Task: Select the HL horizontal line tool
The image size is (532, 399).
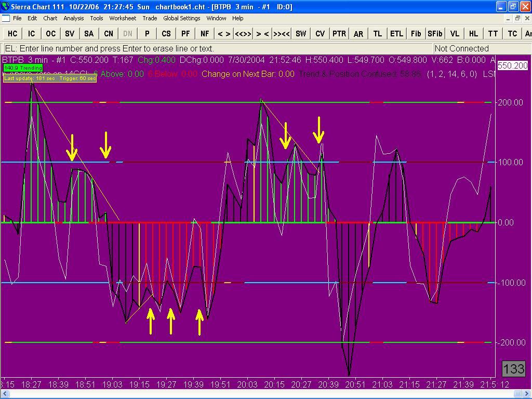Action: [x=473, y=33]
